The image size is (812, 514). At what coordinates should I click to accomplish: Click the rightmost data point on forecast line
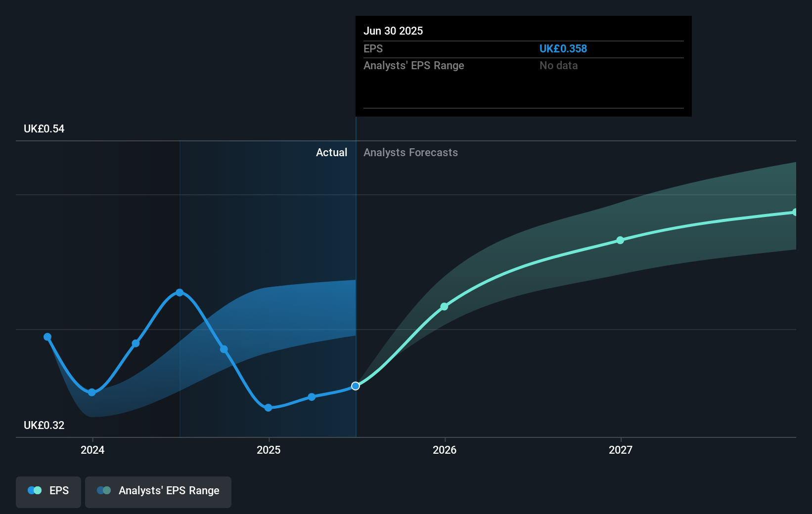click(795, 212)
